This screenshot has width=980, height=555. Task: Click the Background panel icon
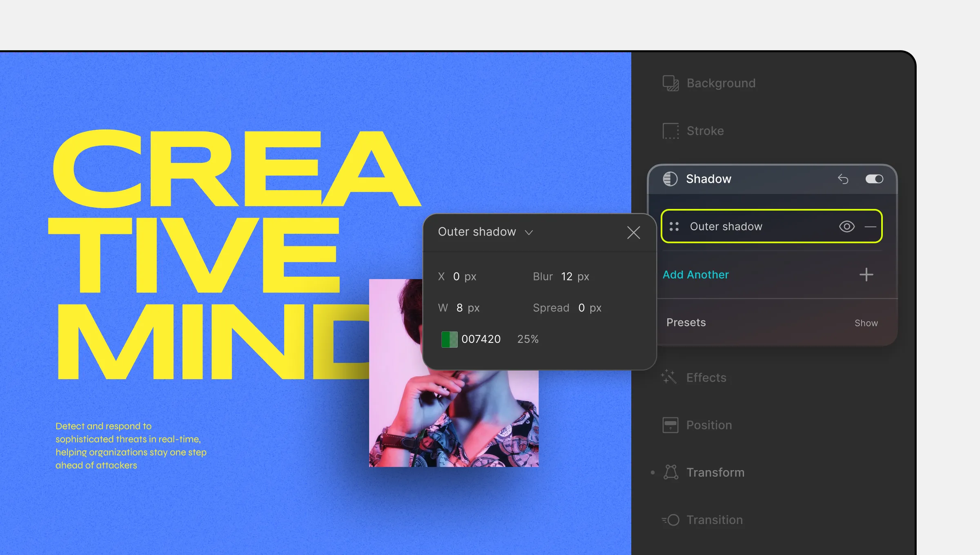point(670,82)
